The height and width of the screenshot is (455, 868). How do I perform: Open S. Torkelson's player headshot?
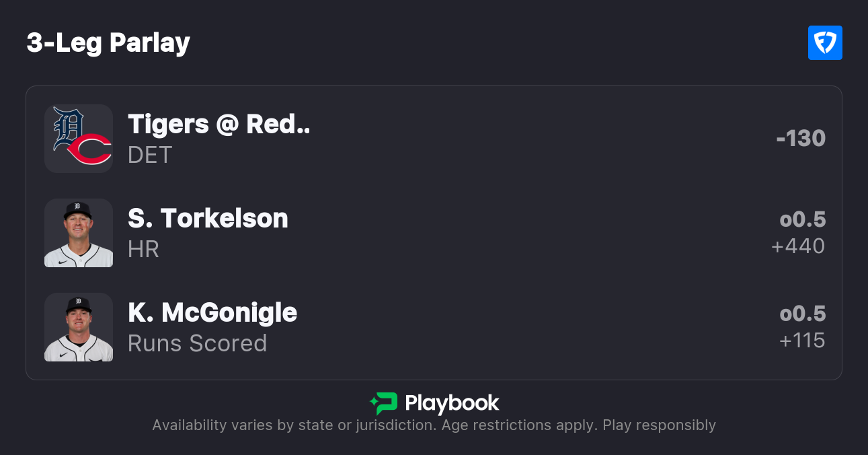click(x=79, y=233)
